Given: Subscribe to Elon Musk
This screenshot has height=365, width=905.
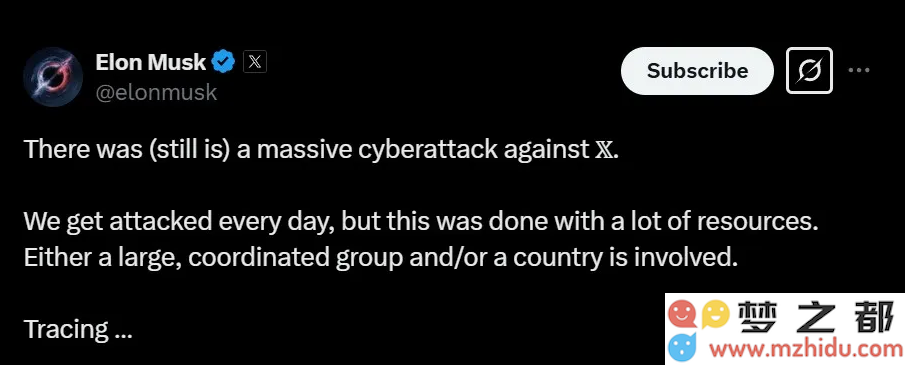Looking at the screenshot, I should click(x=697, y=70).
